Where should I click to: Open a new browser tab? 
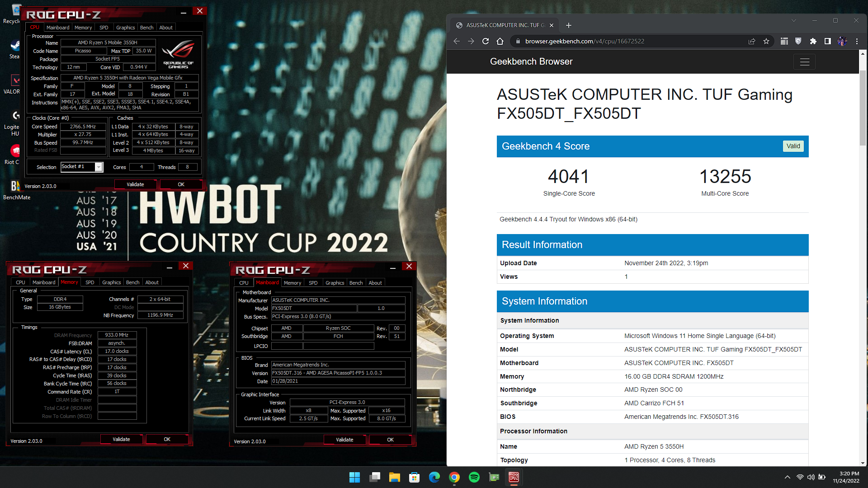[569, 25]
